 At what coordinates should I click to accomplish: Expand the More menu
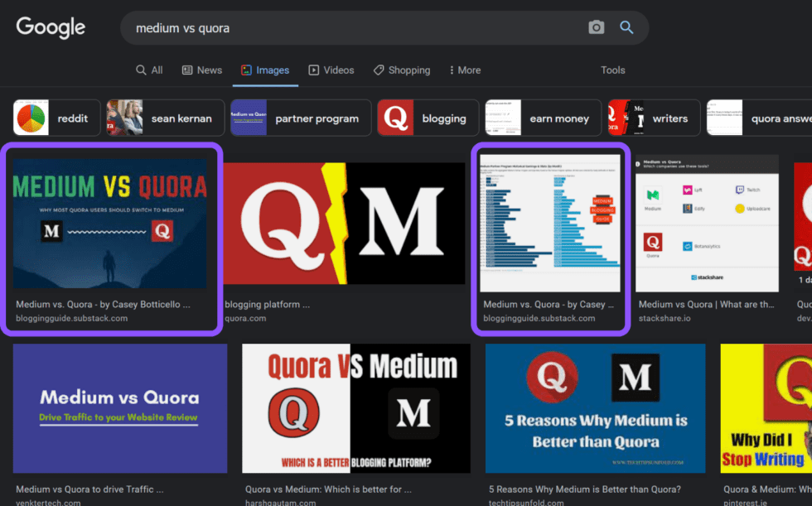tap(465, 70)
